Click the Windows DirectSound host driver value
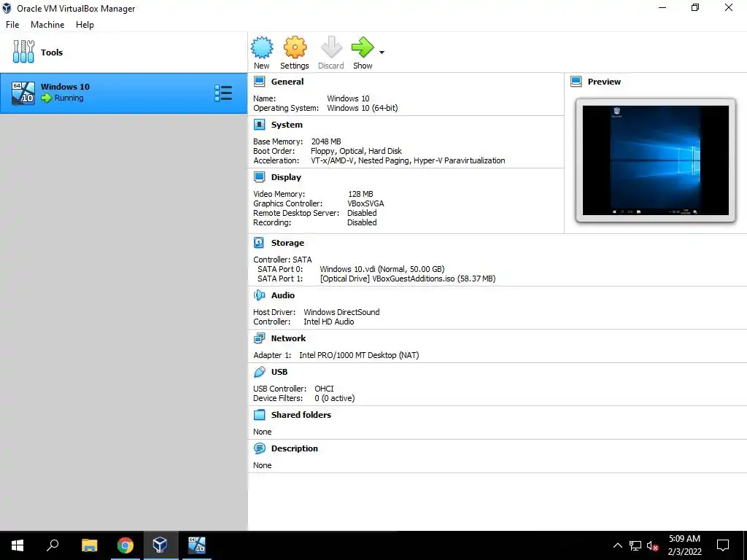747x560 pixels. (x=341, y=312)
